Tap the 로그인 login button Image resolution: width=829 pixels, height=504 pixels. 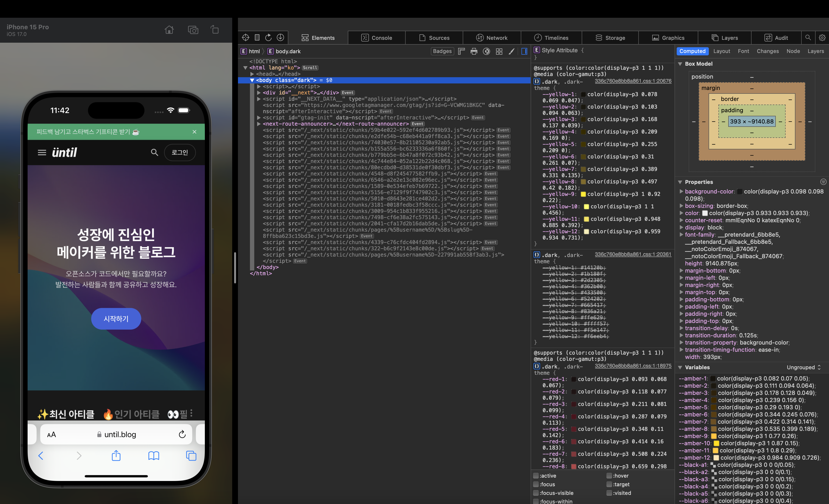point(180,152)
